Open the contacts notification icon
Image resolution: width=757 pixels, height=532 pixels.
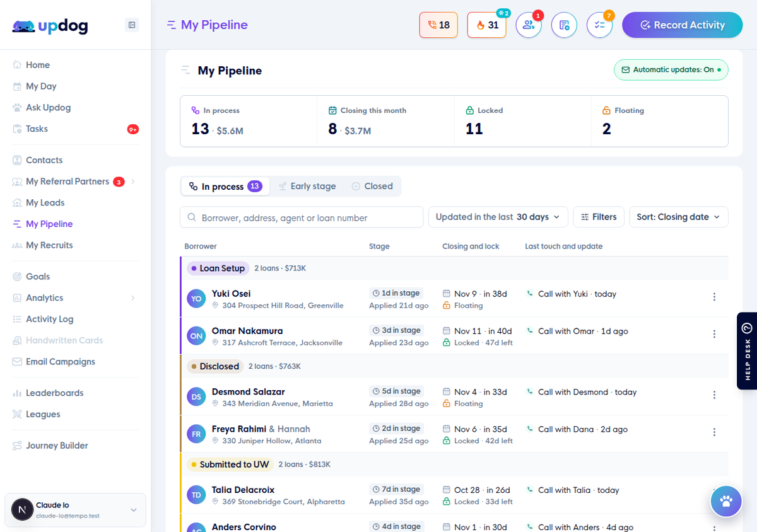(x=529, y=25)
